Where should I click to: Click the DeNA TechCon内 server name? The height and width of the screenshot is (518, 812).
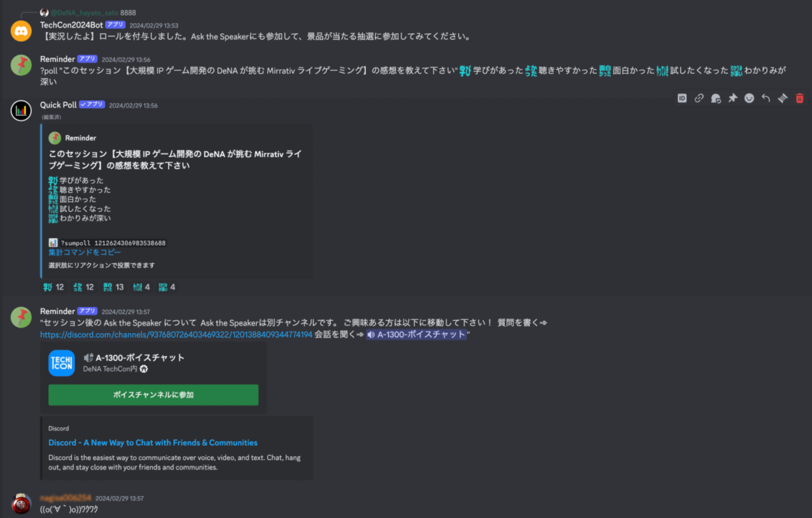tap(110, 369)
